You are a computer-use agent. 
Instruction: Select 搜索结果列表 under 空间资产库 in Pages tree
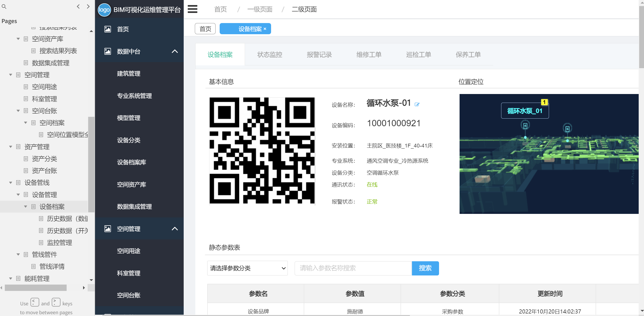coord(58,51)
